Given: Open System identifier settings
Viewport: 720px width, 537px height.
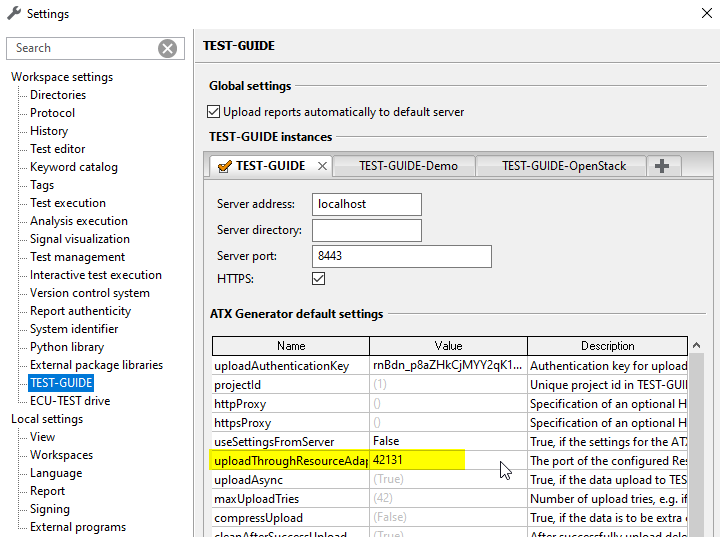Looking at the screenshot, I should 74,329.
